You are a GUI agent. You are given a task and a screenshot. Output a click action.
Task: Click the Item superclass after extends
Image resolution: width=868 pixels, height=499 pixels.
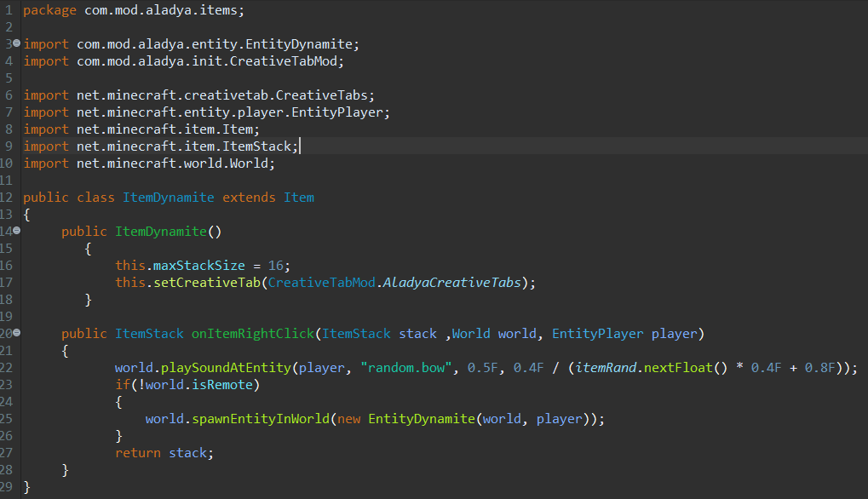(298, 198)
